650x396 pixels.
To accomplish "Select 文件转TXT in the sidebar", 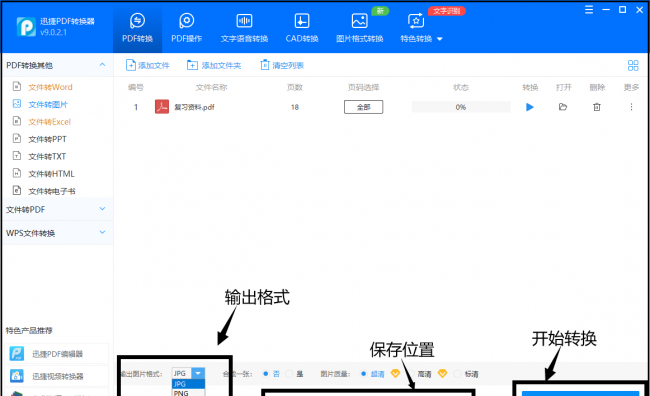I will [47, 157].
